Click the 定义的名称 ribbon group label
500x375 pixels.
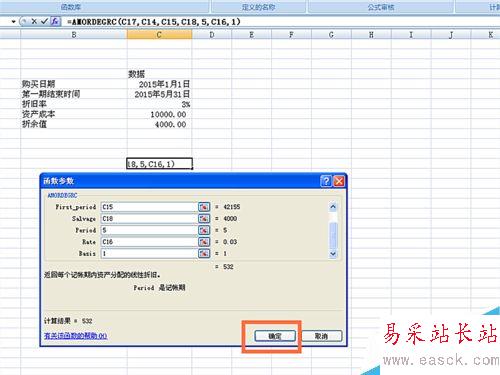[258, 7]
